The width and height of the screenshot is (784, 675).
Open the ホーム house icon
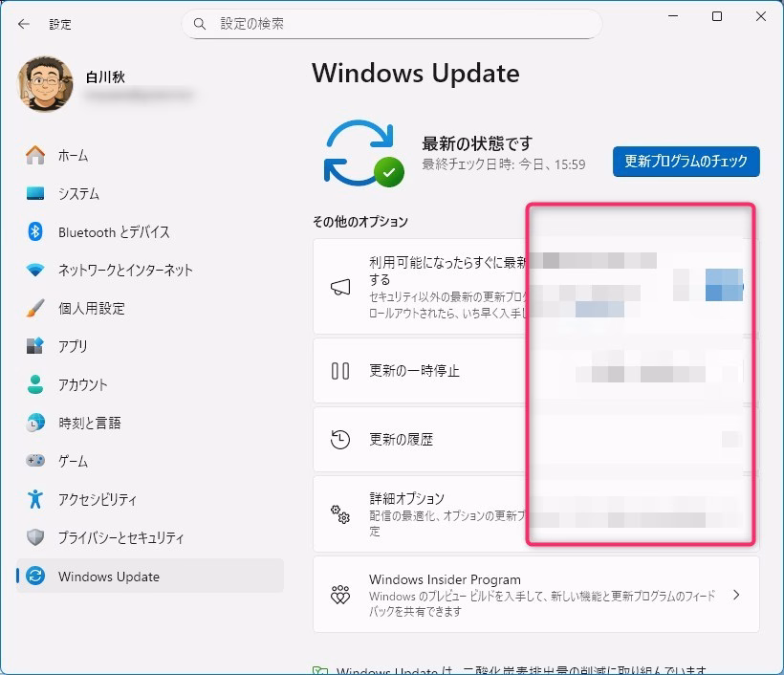35,156
